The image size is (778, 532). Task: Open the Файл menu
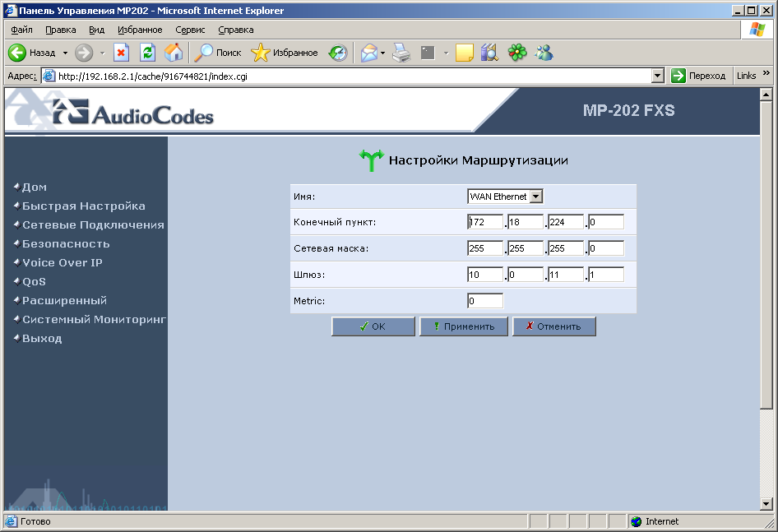coord(22,30)
